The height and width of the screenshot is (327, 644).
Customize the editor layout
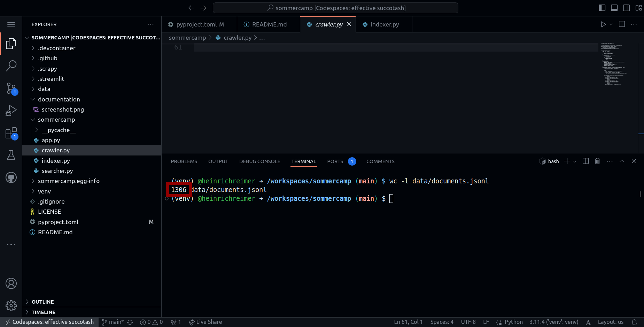click(638, 8)
